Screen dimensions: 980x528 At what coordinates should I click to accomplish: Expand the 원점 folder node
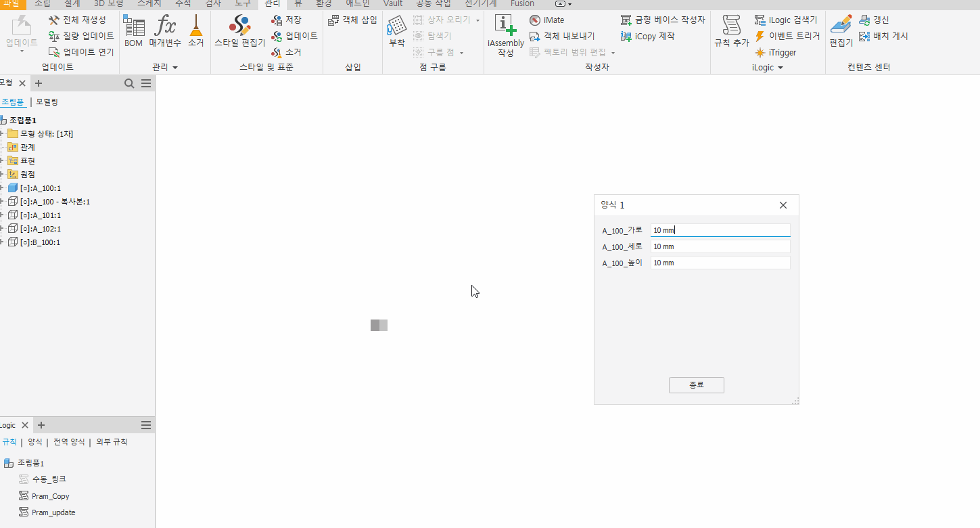2,175
